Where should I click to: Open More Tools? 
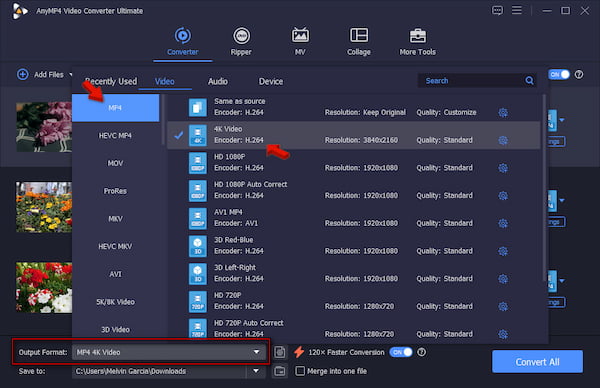417,42
